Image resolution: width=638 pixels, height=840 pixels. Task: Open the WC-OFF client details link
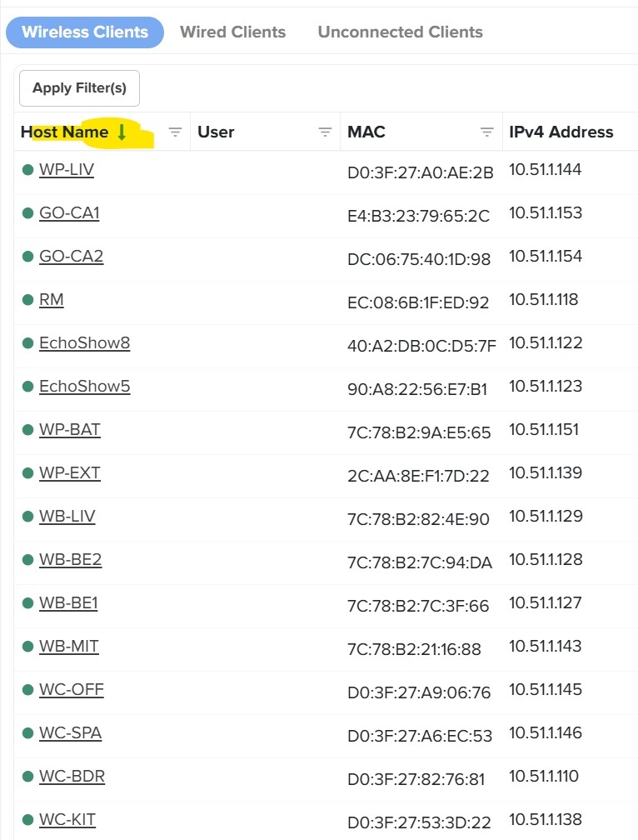point(71,690)
